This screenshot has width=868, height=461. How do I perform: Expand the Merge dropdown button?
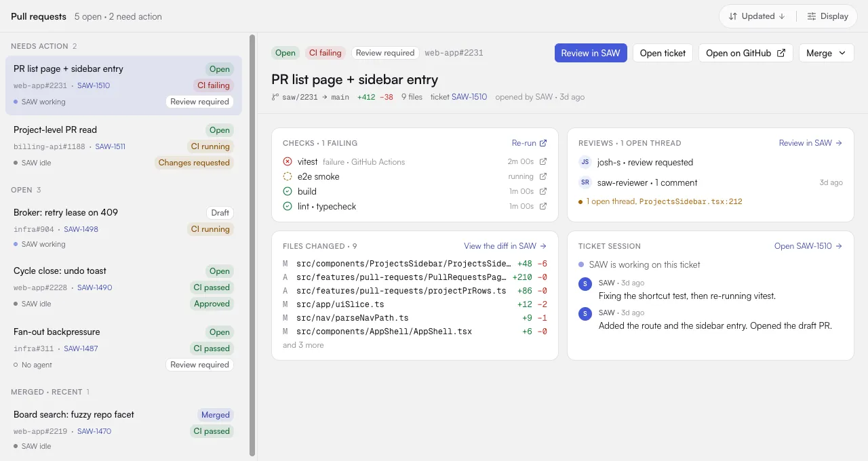tap(827, 53)
